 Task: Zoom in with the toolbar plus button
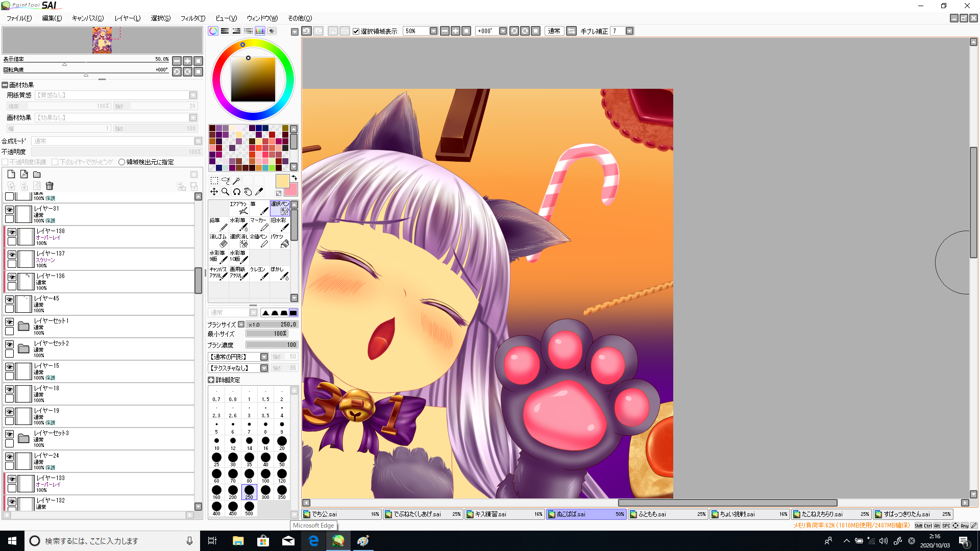click(456, 31)
